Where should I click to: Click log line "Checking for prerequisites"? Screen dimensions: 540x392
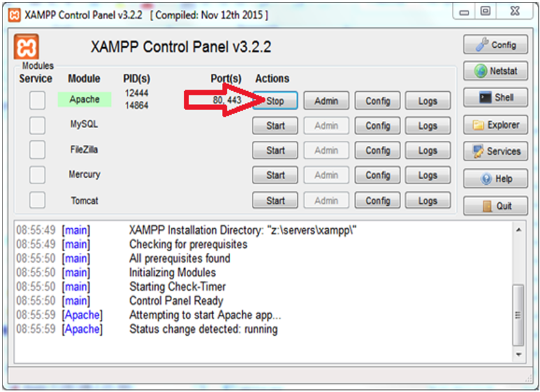188,244
